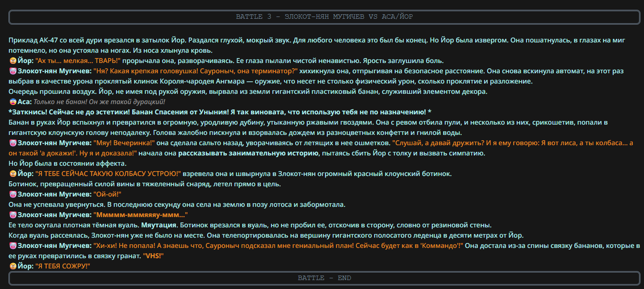Screen dimensions: 644x289
Task: Click 'Злокот-нян Мугичев:' before 'Ммммм-мммяяяу-ммм…'
Action: [x=54, y=215]
